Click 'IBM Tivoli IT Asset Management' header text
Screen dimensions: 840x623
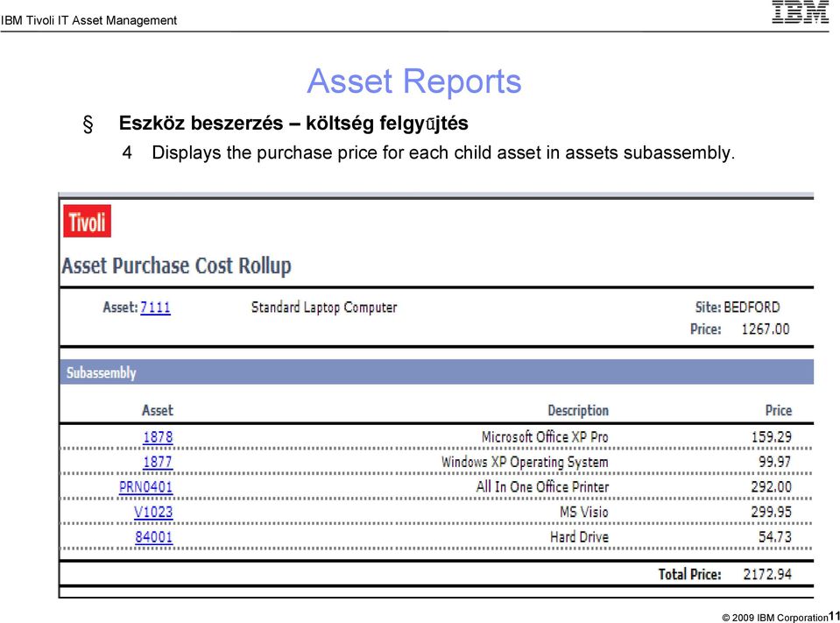point(89,20)
